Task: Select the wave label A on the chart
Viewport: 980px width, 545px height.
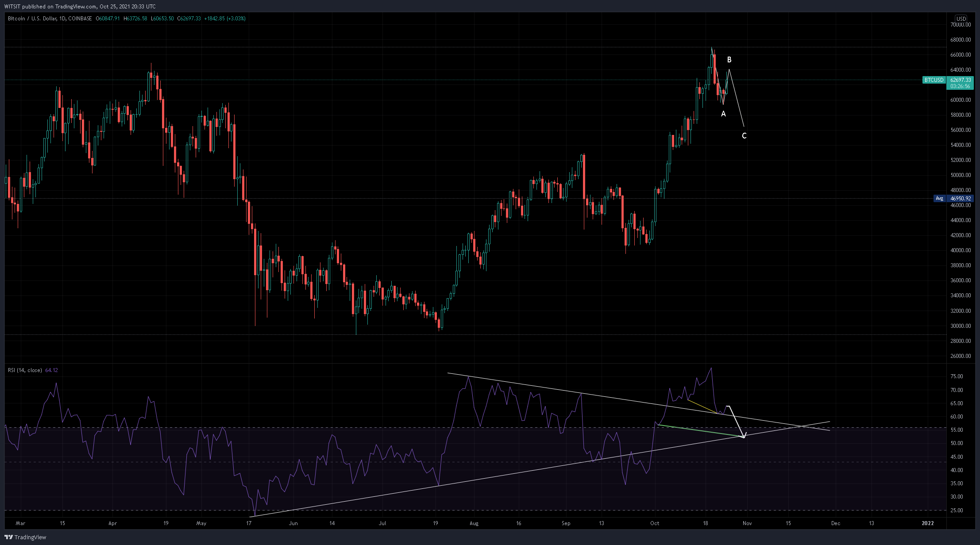Action: pyautogui.click(x=723, y=114)
